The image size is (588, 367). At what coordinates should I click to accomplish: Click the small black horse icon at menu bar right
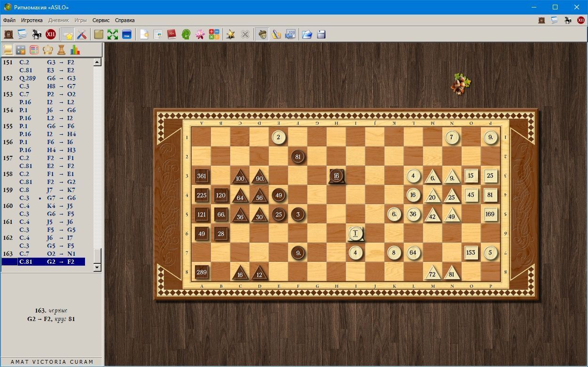(568, 20)
